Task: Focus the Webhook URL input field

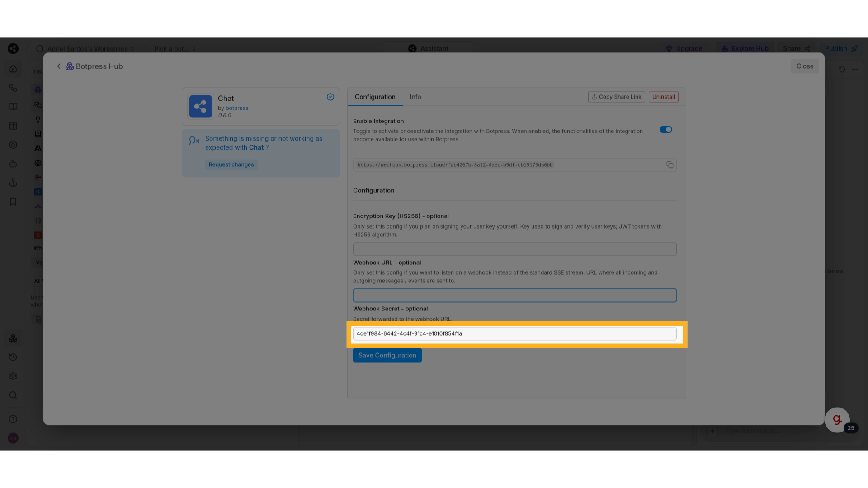Action: [514, 295]
